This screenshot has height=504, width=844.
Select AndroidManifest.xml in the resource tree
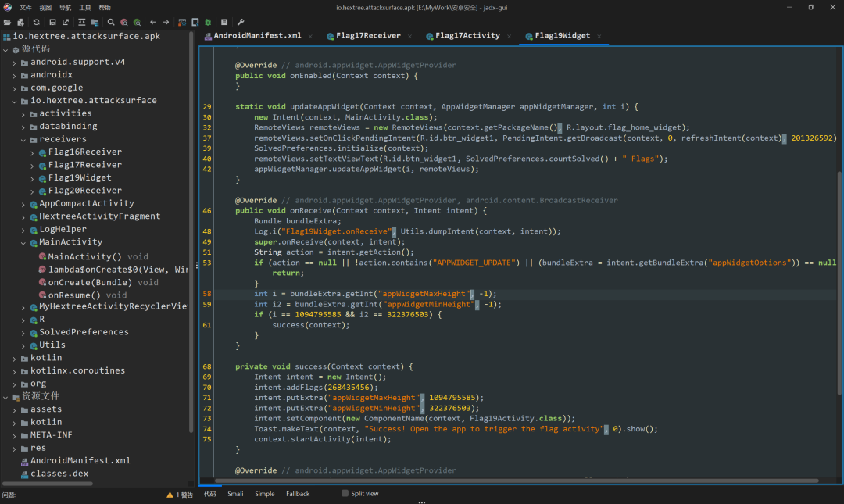(x=80, y=461)
